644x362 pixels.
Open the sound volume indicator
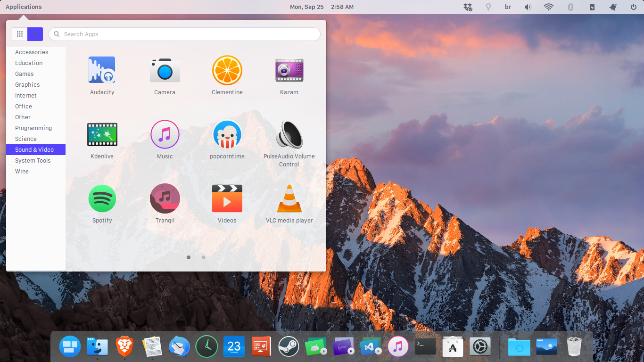(x=528, y=7)
